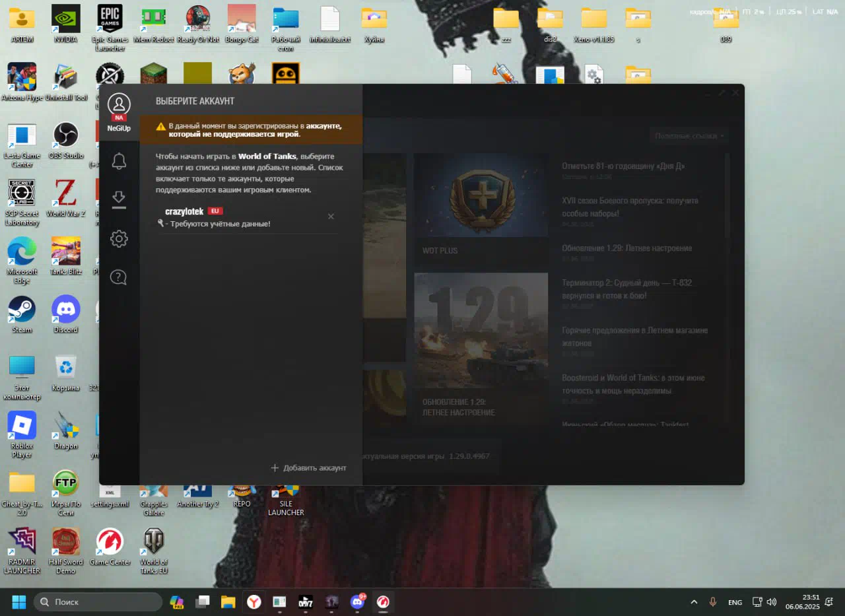This screenshot has width=845, height=616.
Task: Select the Epic Games Launcher shortcut
Action: [110, 28]
